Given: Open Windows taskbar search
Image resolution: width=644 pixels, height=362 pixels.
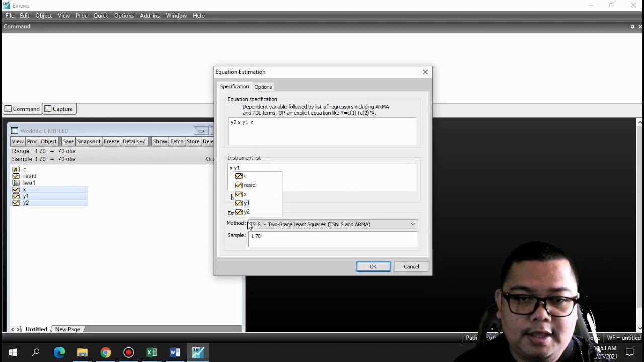Looking at the screenshot, I should tap(36, 352).
